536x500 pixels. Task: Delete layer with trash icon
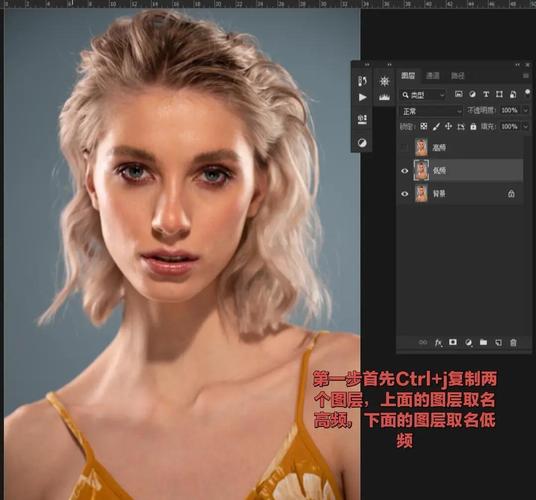[x=513, y=342]
